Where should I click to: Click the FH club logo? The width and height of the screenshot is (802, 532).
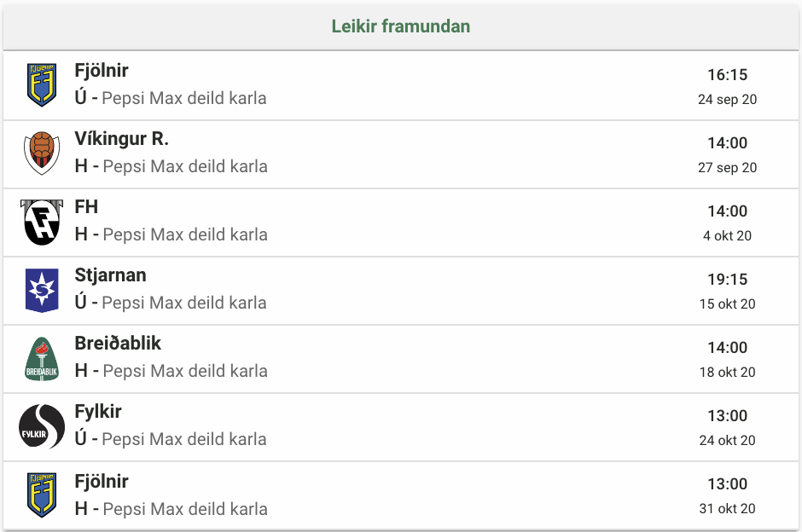[x=42, y=222]
